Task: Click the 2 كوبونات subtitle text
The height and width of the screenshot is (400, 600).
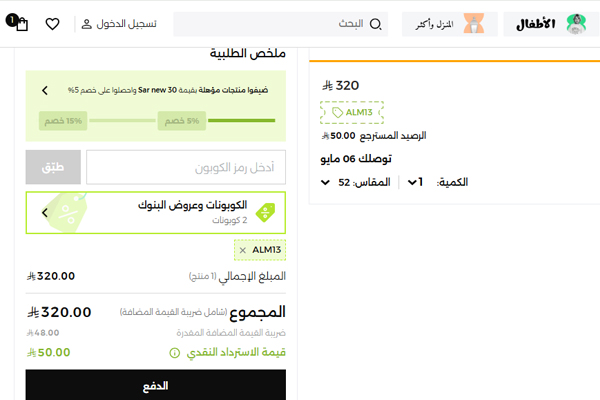Action: (x=230, y=220)
